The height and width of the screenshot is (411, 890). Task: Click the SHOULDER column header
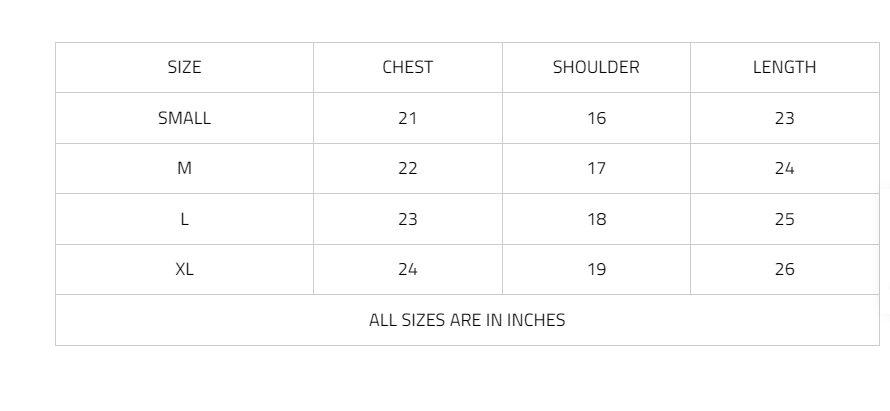[596, 67]
